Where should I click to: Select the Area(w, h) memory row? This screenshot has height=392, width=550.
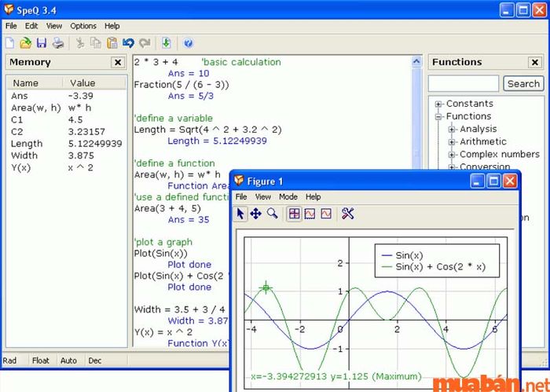coord(67,108)
